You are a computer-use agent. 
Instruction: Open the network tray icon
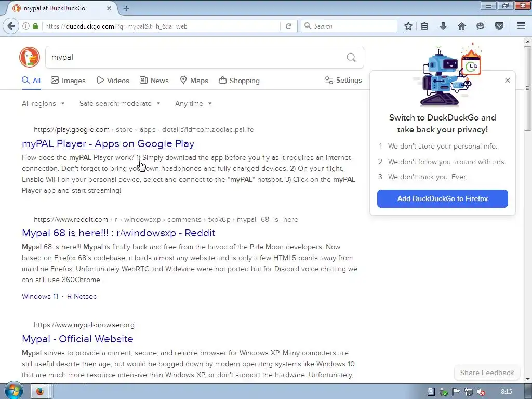pos(468,392)
